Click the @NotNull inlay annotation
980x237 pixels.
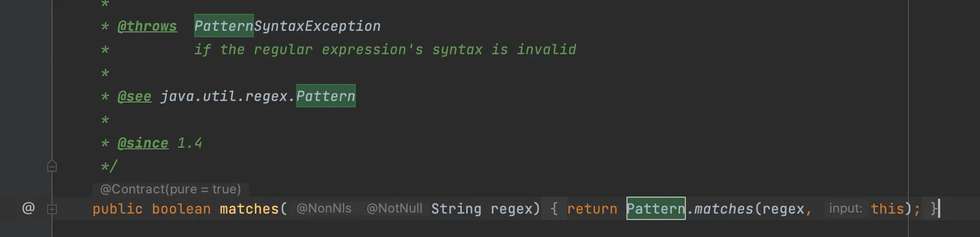[394, 208]
